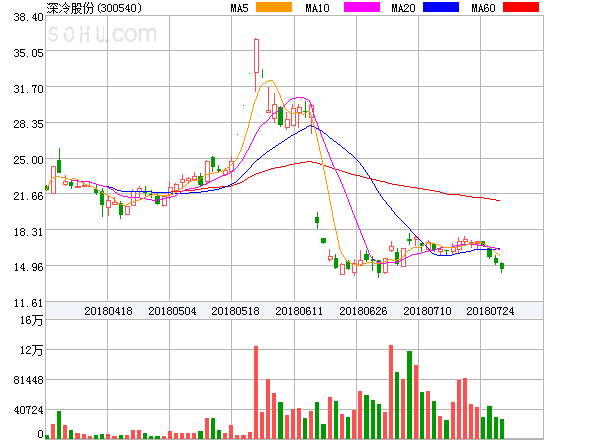Click the 20180724 date label
This screenshot has height=440, width=600.
(490, 311)
